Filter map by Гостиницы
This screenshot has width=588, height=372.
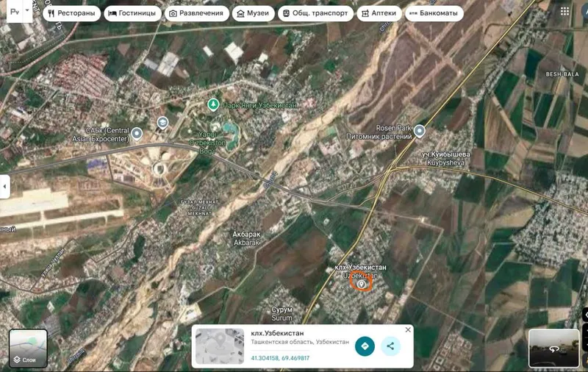point(132,13)
